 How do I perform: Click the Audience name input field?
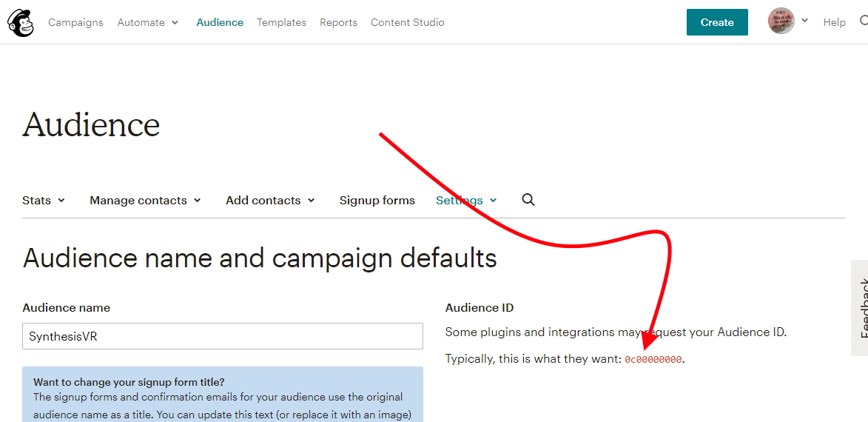(223, 336)
